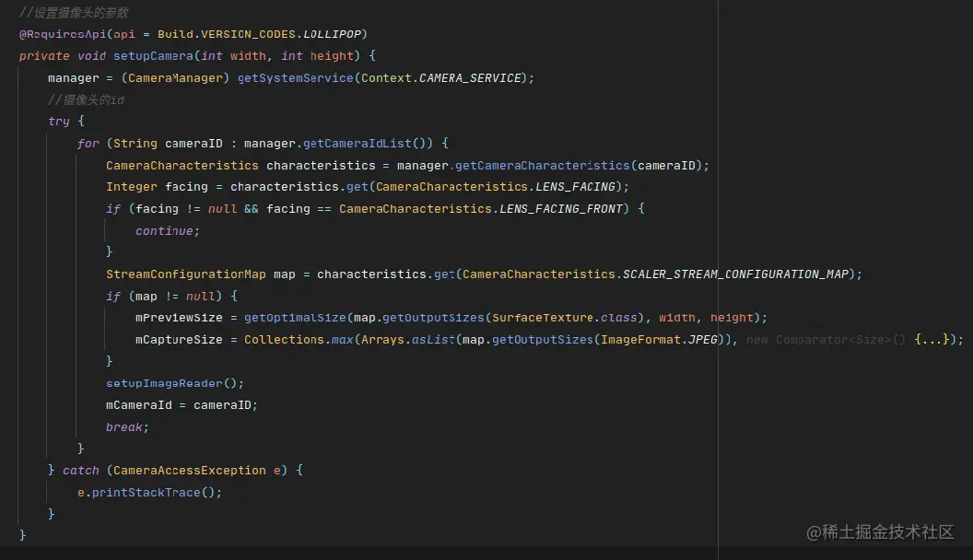
Task: Select the LOLLIPOP constant
Action: [x=332, y=34]
